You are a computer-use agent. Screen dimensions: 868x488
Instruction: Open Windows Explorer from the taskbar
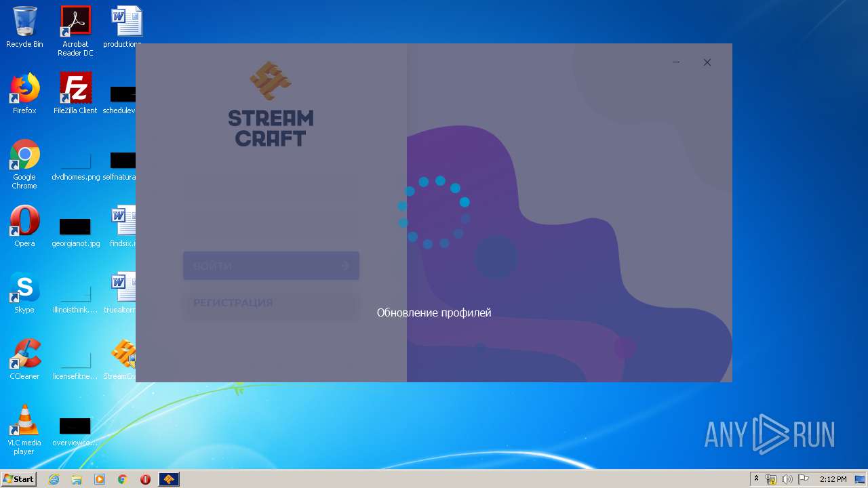(77, 479)
